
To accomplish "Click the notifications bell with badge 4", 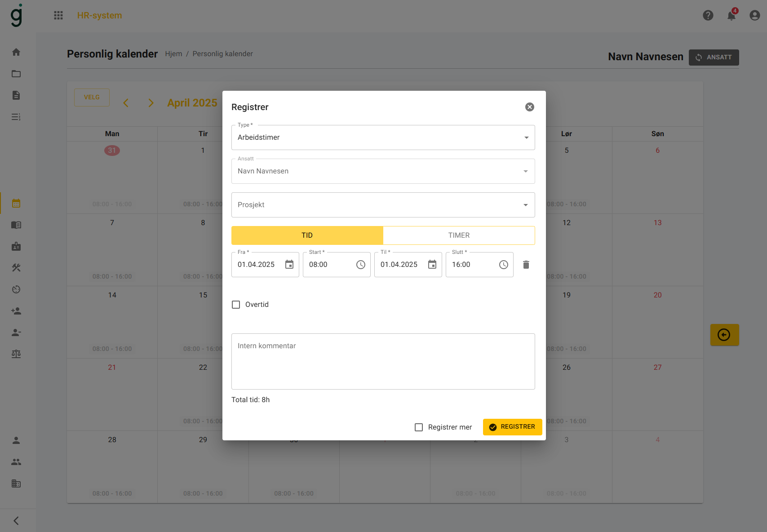I will point(730,15).
